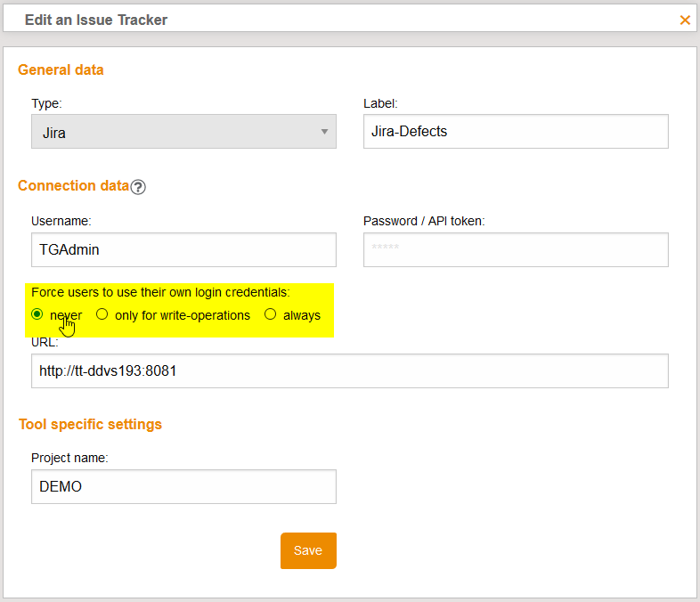Click the 'Force users to use their own login credentials' label
Screen dimensions: 700x602
[x=160, y=292]
